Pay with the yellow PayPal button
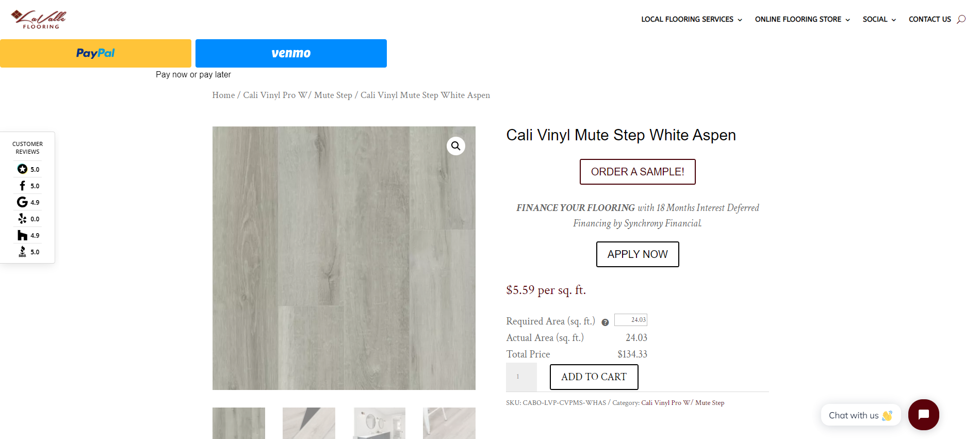Image resolution: width=980 pixels, height=439 pixels. (95, 53)
